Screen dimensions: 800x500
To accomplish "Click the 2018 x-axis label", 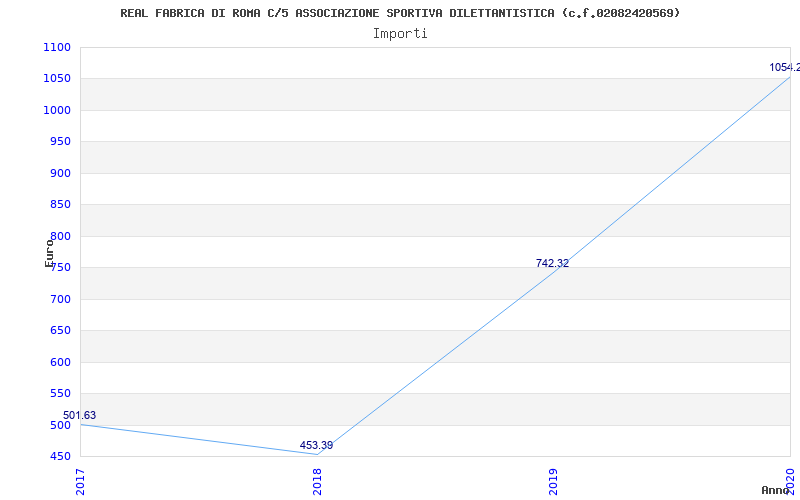I will (317, 482).
